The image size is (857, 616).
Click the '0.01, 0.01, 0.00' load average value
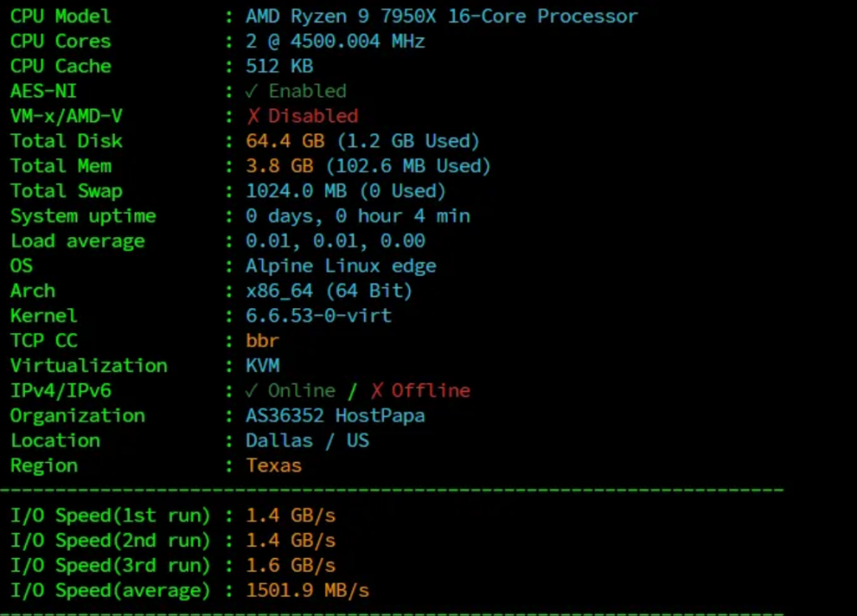coord(335,241)
